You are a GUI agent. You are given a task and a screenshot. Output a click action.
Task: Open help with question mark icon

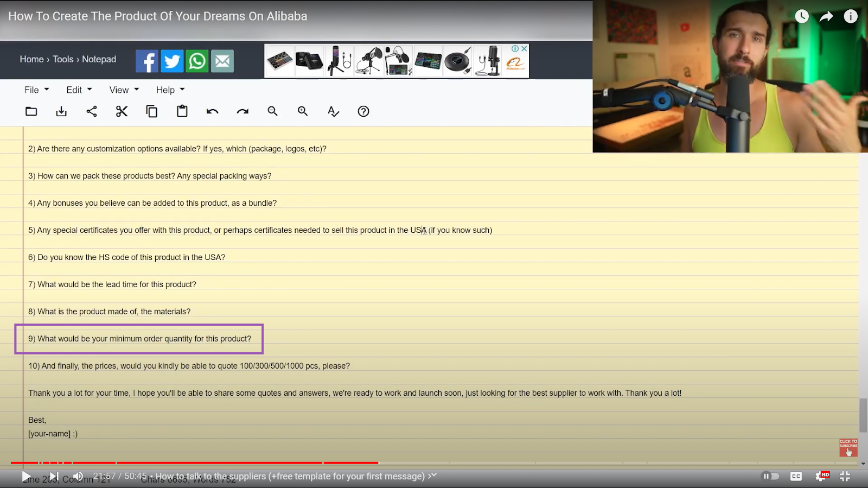coord(363,111)
